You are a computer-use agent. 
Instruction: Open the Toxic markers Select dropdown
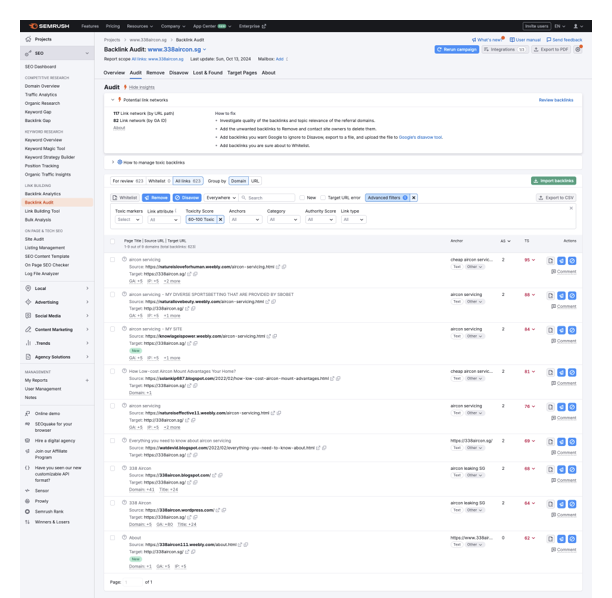[128, 219]
